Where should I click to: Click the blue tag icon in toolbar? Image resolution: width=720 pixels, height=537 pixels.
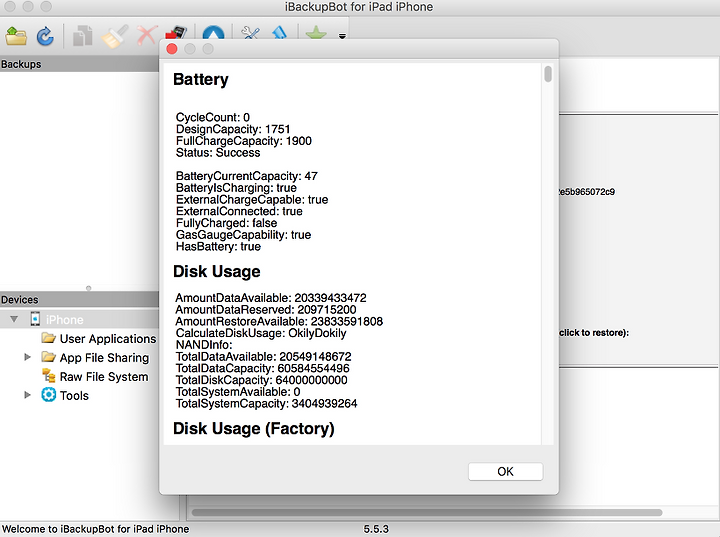(x=279, y=33)
